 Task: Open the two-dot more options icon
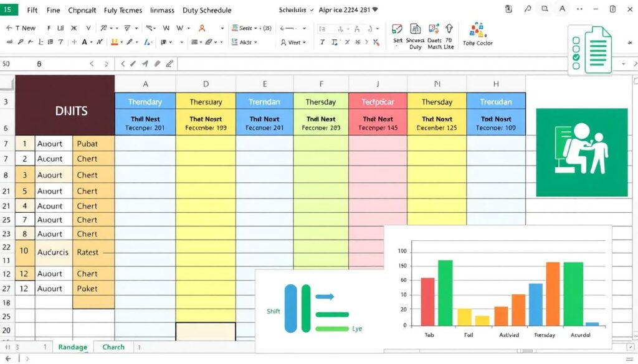tap(579, 9)
